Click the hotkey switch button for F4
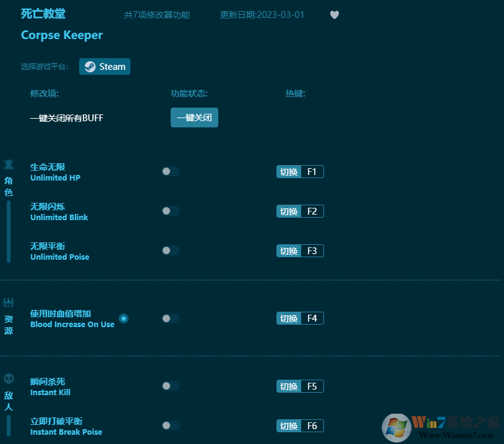 (x=288, y=318)
